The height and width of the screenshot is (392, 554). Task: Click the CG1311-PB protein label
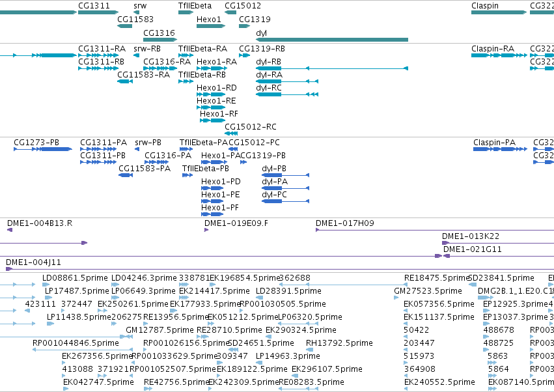[103, 156]
